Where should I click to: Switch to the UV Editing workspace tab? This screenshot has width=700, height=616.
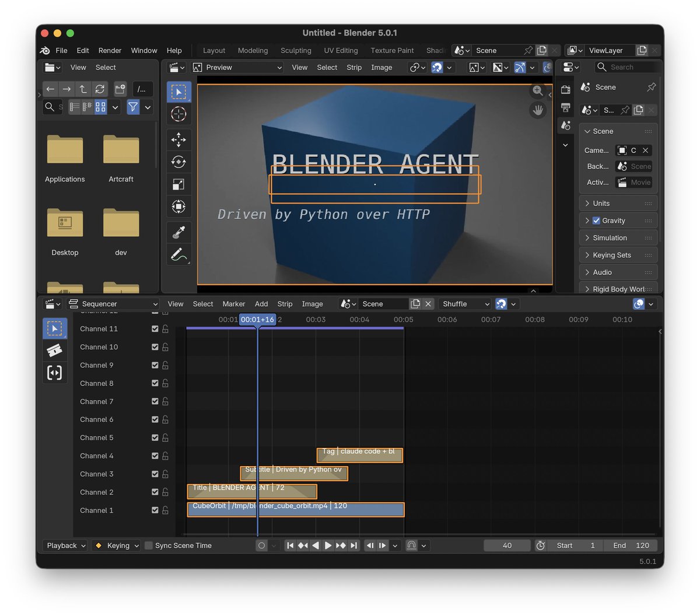pyautogui.click(x=341, y=51)
